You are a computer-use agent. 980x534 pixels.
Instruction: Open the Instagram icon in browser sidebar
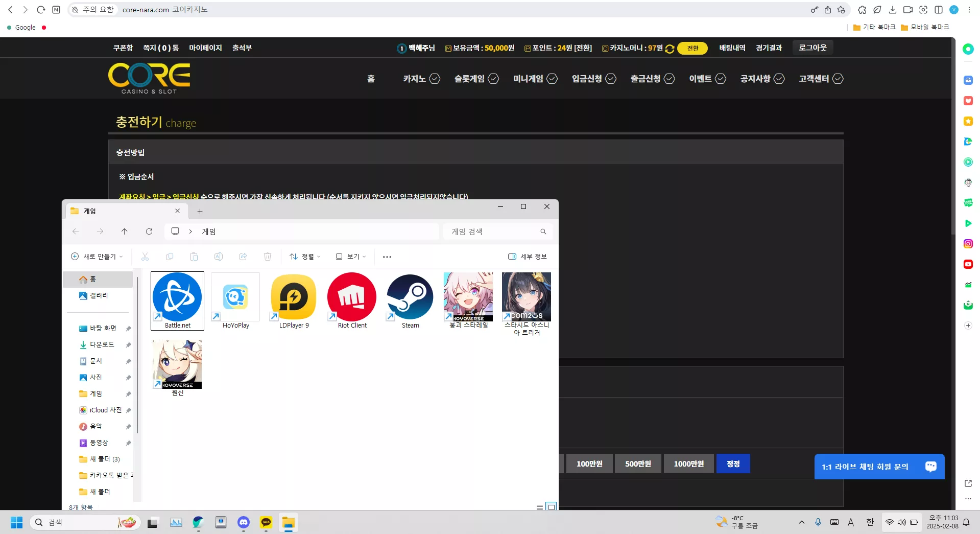tap(968, 244)
